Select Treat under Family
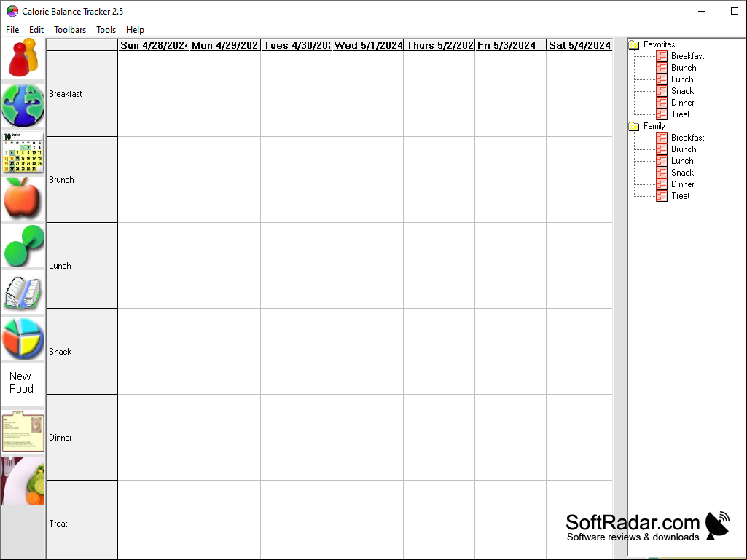 click(x=680, y=196)
